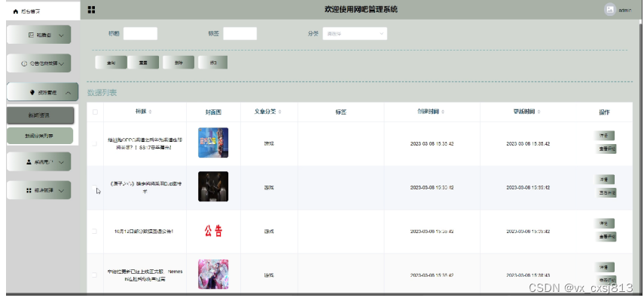Click the 10月12日 announcement title cell

(144, 232)
